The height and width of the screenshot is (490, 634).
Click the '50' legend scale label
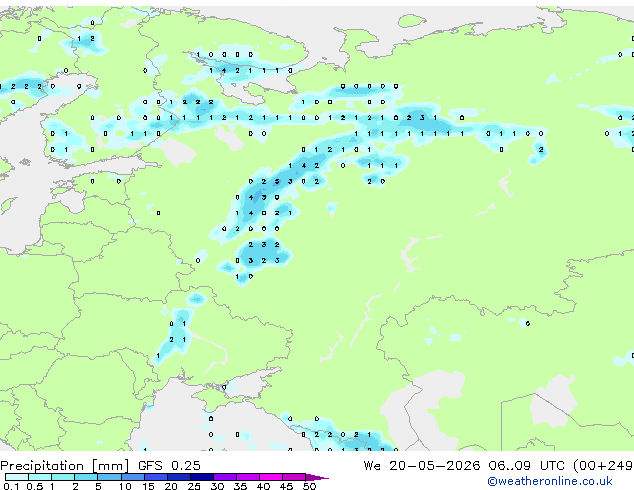coord(309,486)
